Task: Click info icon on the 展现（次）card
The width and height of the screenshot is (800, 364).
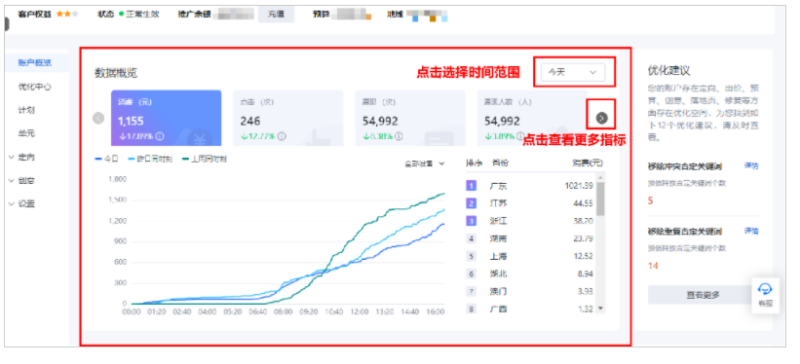Action: click(398, 136)
